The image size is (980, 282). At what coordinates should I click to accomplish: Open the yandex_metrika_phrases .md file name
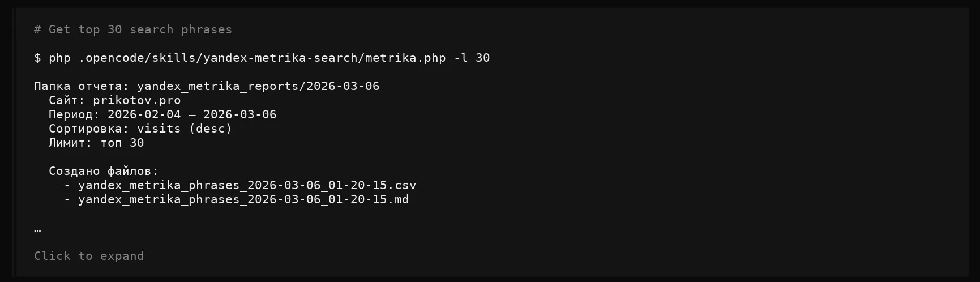(243, 199)
